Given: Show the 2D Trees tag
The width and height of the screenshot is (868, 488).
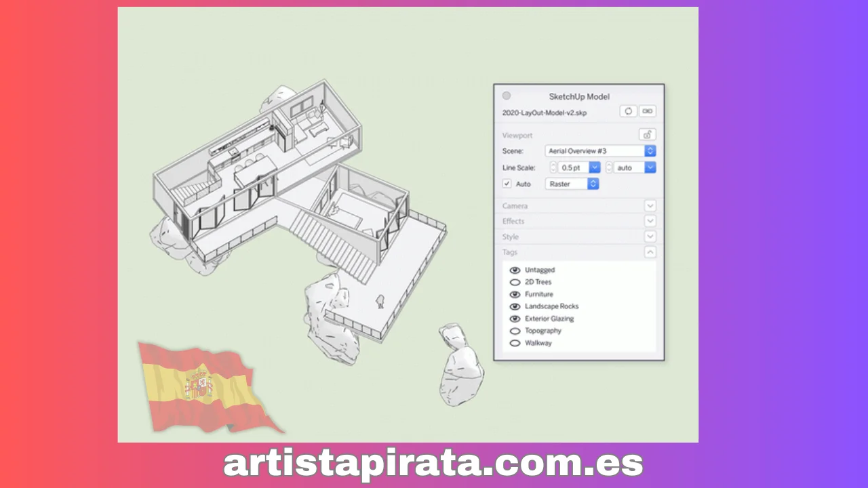Looking at the screenshot, I should pyautogui.click(x=515, y=282).
